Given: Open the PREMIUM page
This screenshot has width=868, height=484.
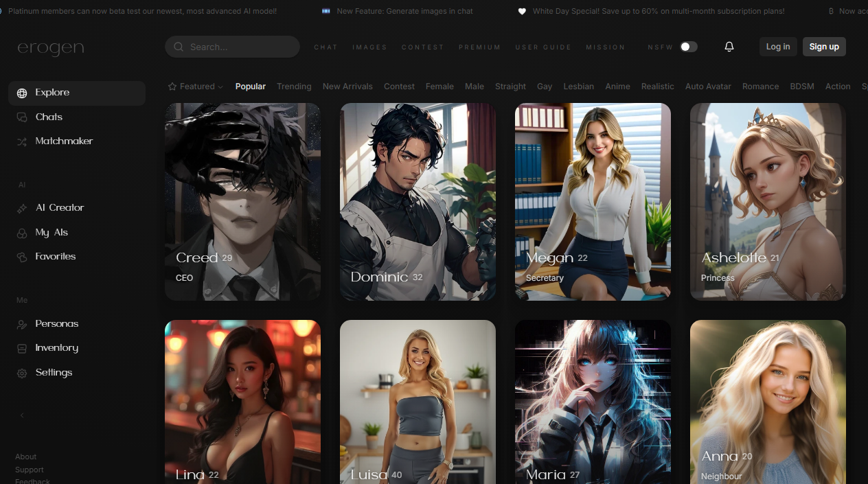Looking at the screenshot, I should (x=479, y=47).
